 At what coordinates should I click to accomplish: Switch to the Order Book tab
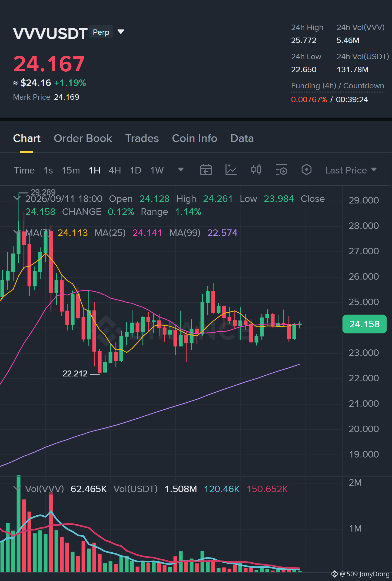83,138
